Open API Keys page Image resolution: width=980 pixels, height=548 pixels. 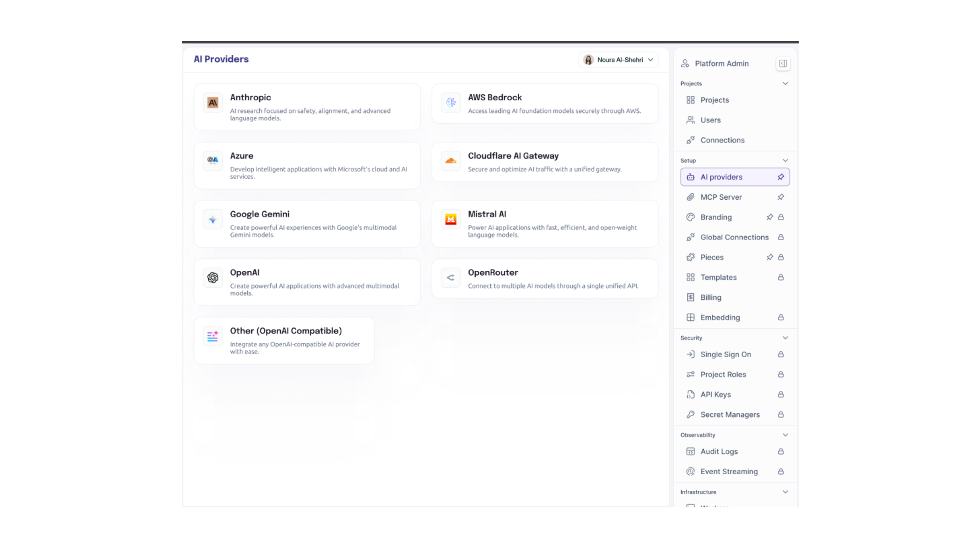[x=735, y=395]
